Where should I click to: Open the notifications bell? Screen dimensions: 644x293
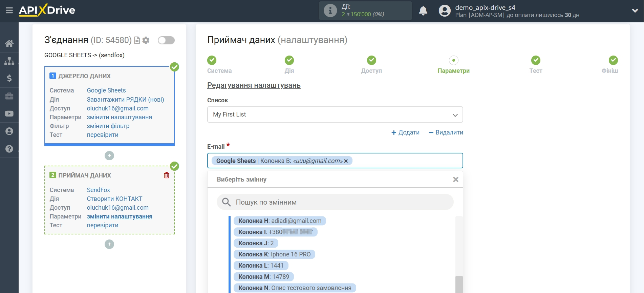tap(423, 11)
